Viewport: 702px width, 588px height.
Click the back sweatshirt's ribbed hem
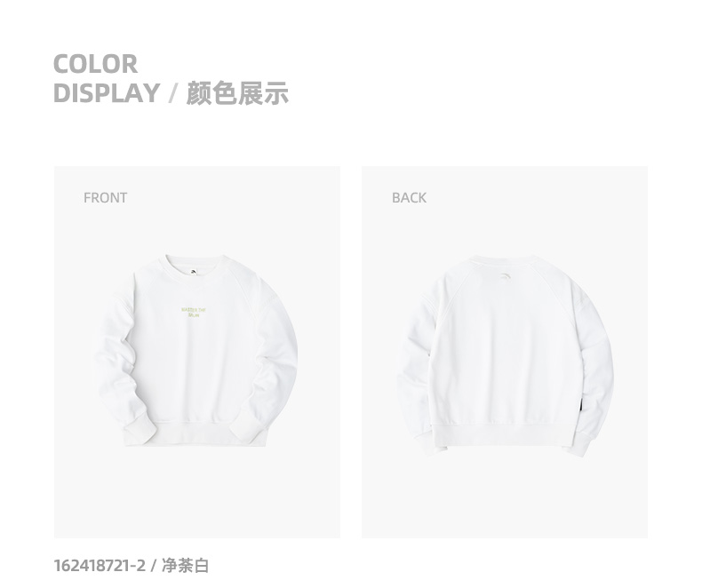pyautogui.click(x=501, y=433)
